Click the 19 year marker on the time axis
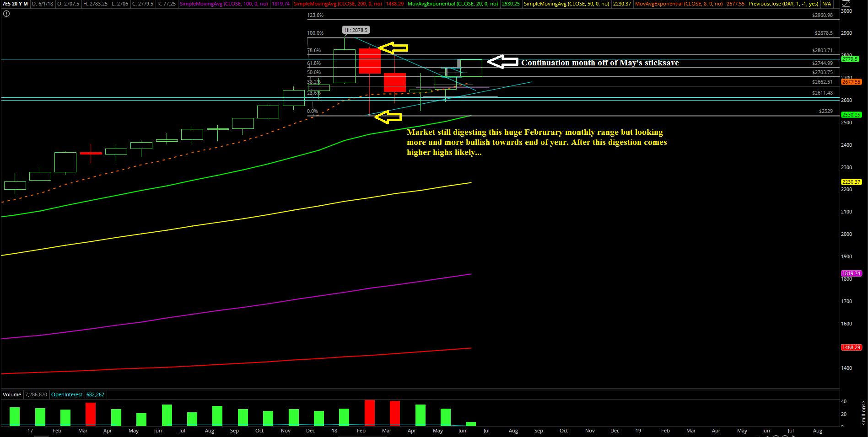This screenshot has width=868, height=437. tap(638, 431)
